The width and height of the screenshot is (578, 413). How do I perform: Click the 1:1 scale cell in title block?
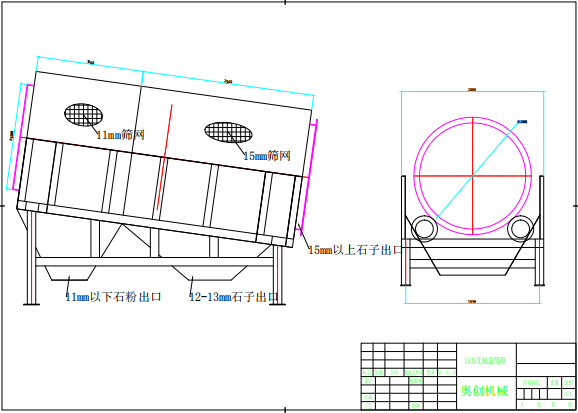(x=569, y=394)
